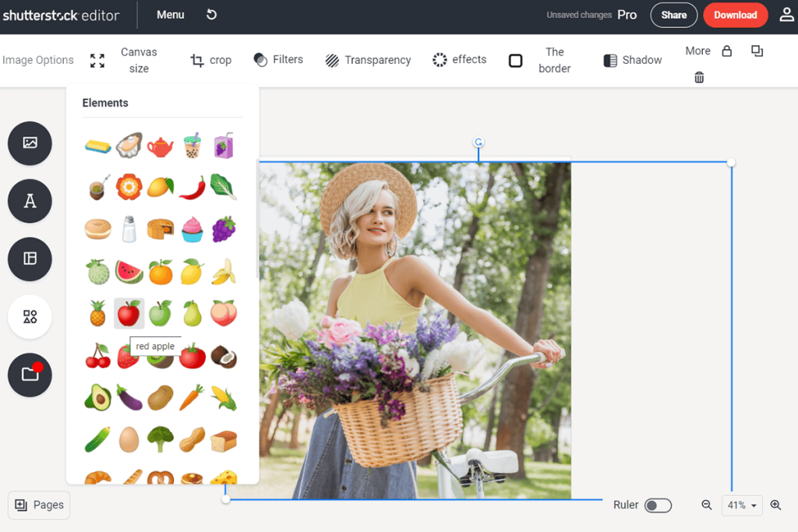
Task: Open the Shadow settings
Action: pyautogui.click(x=632, y=59)
